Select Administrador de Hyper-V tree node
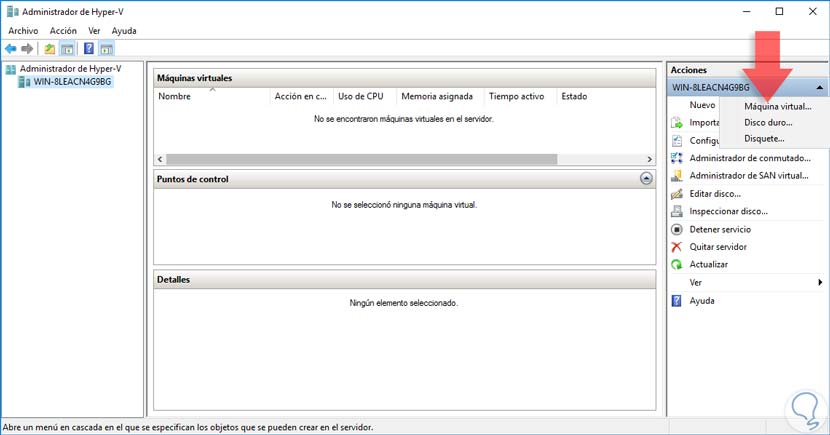 70,69
